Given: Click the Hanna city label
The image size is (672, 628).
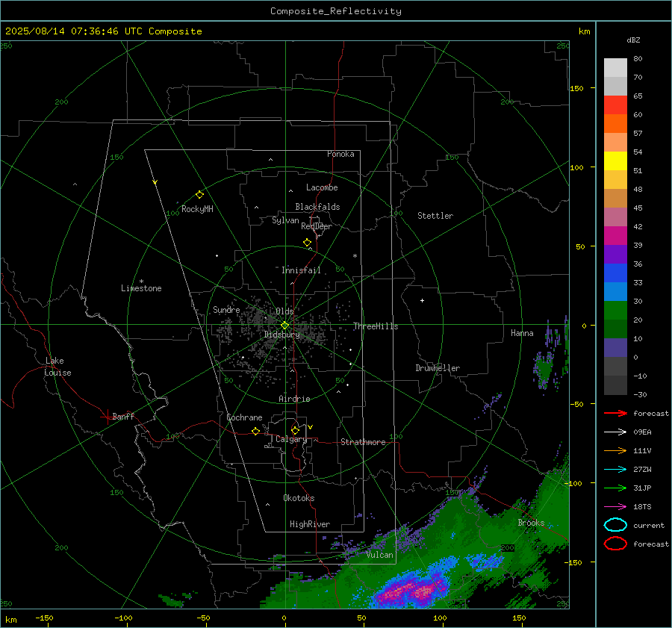Looking at the screenshot, I should 522,333.
